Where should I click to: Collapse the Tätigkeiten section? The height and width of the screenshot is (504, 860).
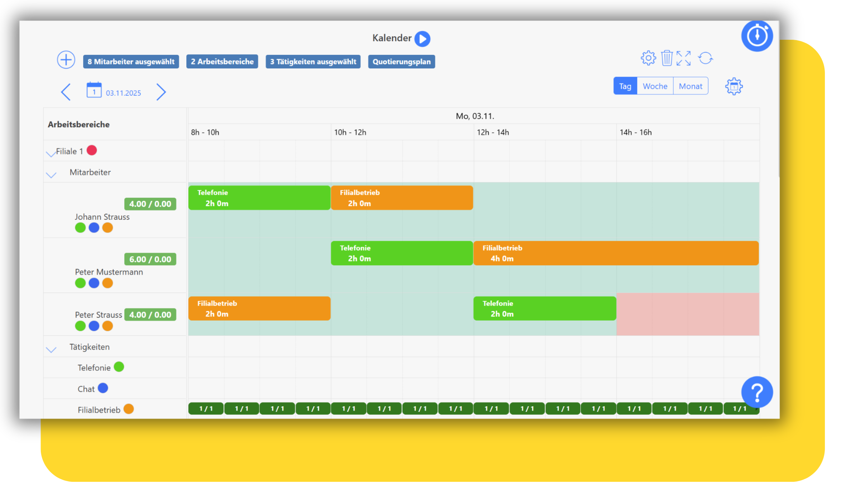pos(51,349)
